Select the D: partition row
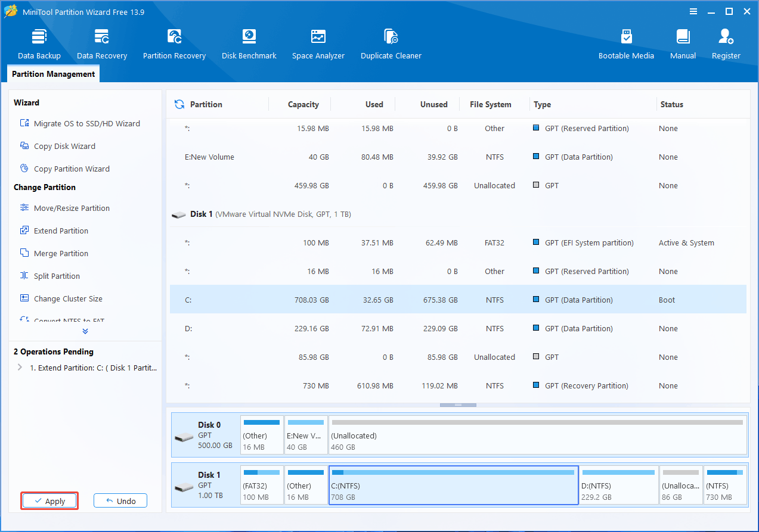Image resolution: width=759 pixels, height=532 pixels. [x=458, y=328]
